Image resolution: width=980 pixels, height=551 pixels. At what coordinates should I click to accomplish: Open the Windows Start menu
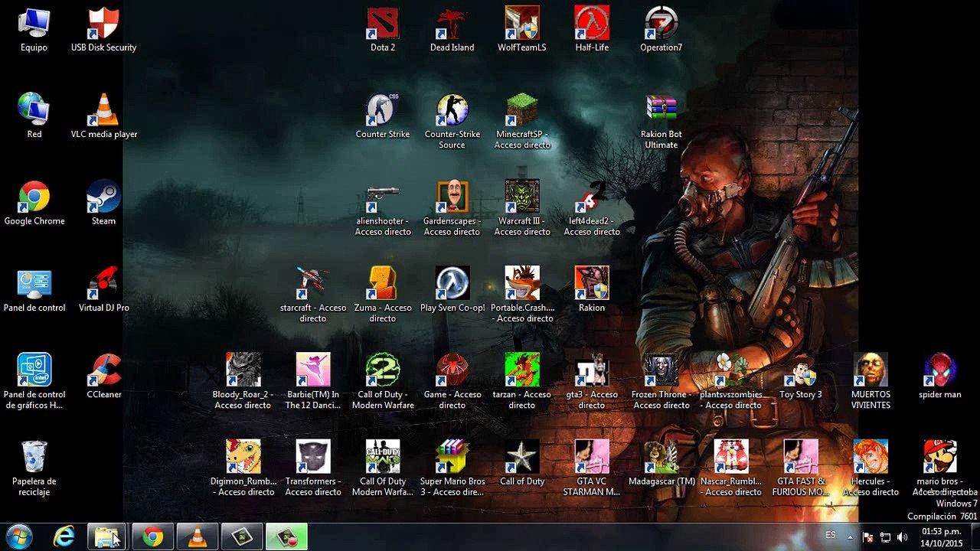tap(18, 537)
